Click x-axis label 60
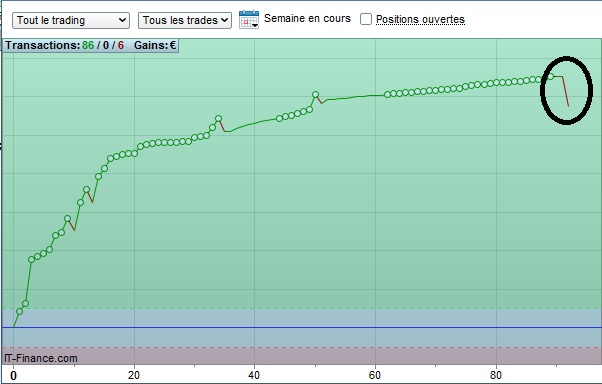The width and height of the screenshot is (602, 384). (374, 375)
